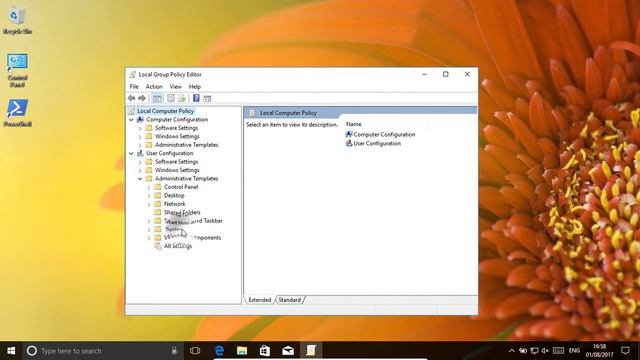Open the Recycle Bin desktop icon
Screen dimensions: 640x360
(x=17, y=20)
